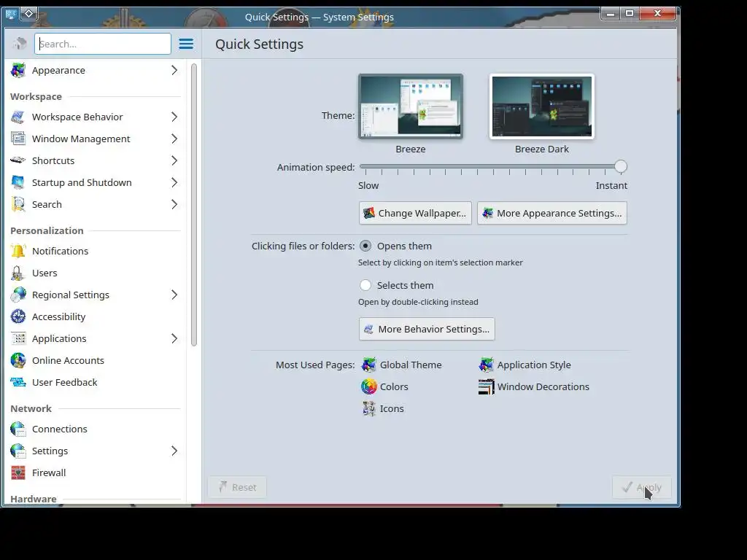Expand the network Settings chevron

174,451
